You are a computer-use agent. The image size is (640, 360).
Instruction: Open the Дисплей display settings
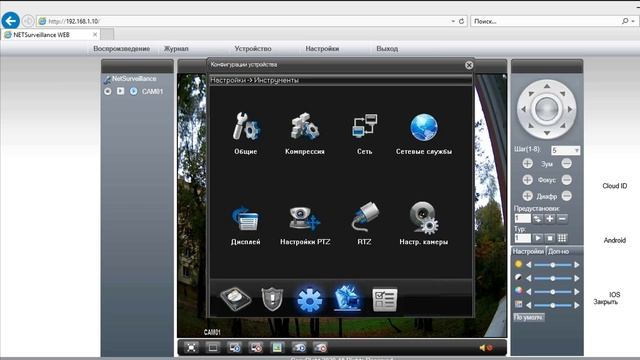pyautogui.click(x=246, y=218)
